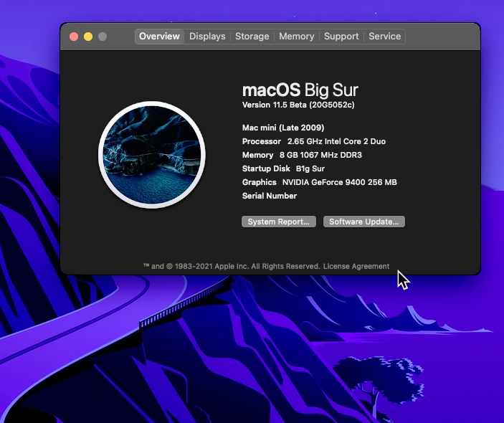Minimize window with the yellow button

(88, 37)
